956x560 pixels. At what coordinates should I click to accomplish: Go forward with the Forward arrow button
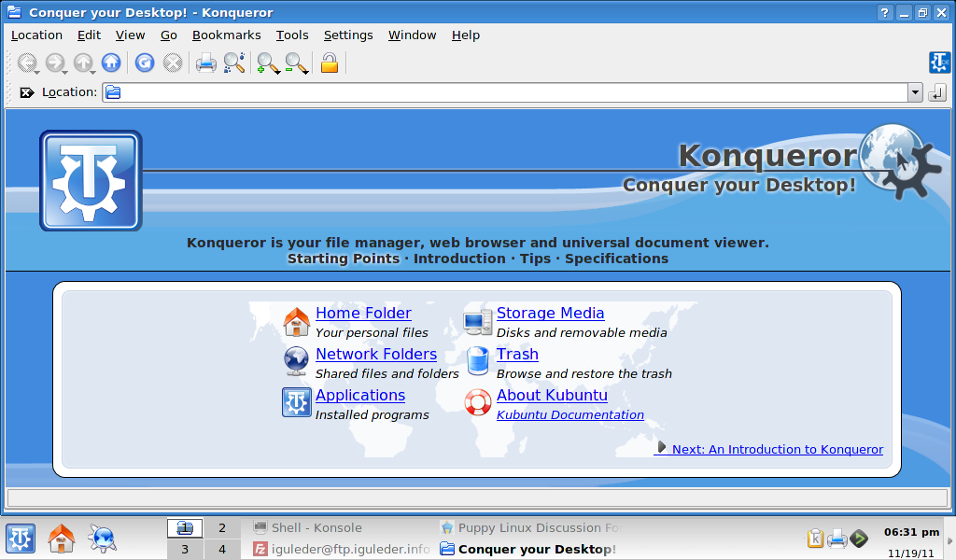55,63
